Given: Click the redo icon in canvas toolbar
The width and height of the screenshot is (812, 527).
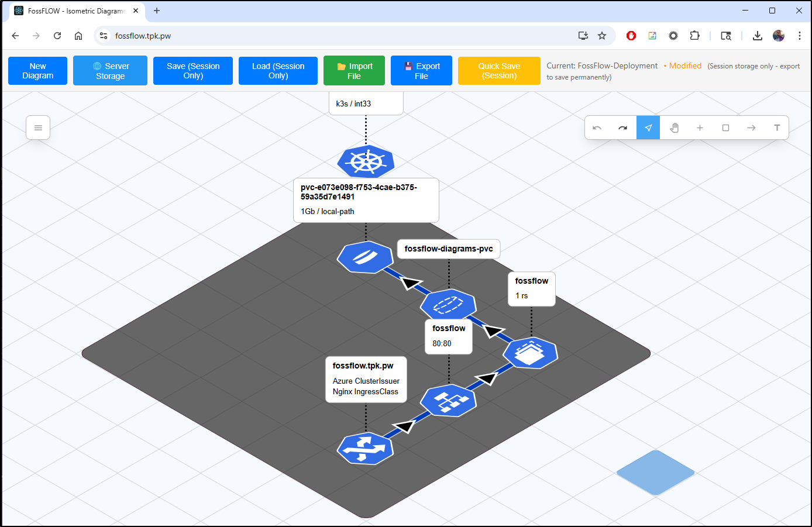Looking at the screenshot, I should (x=622, y=128).
